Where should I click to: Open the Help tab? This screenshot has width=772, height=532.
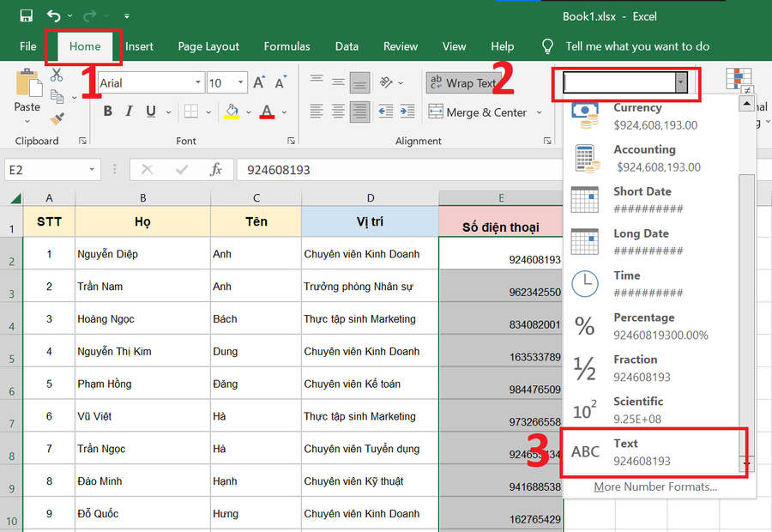click(502, 46)
